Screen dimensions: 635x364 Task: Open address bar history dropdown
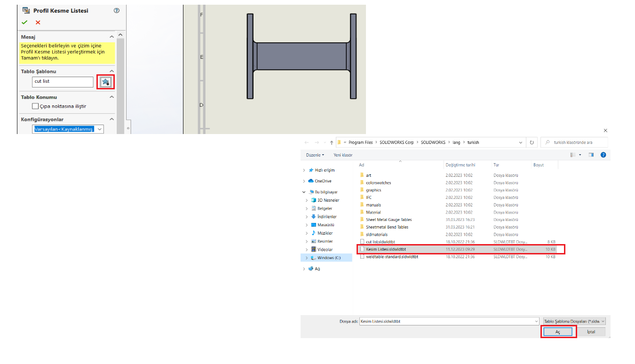[520, 142]
